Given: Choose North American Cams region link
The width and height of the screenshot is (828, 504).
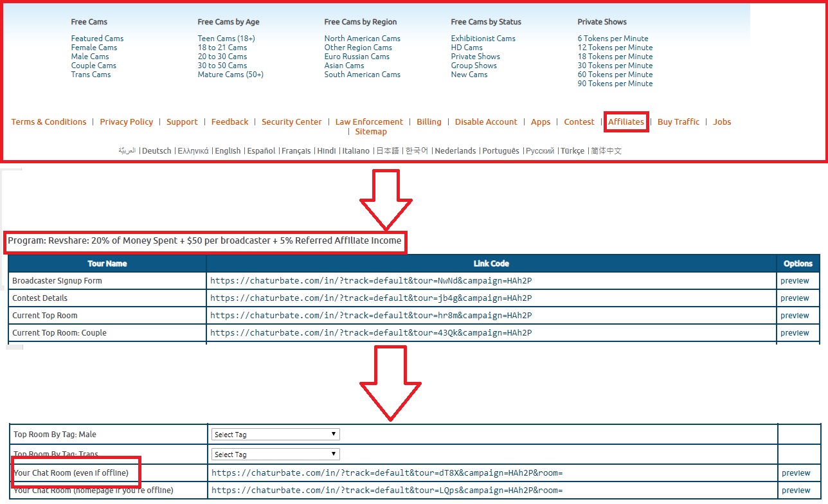Looking at the screenshot, I should coord(362,39).
